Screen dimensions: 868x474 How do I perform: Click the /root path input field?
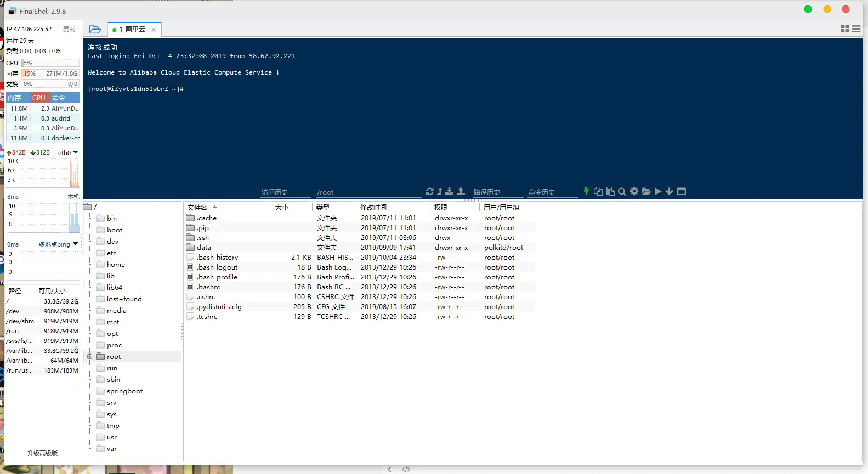tap(368, 192)
